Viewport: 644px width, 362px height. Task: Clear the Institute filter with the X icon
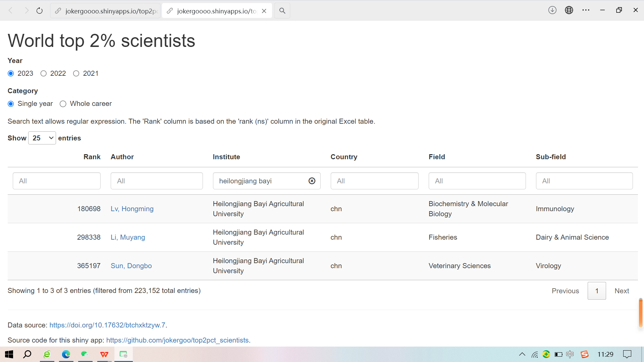coord(312,181)
